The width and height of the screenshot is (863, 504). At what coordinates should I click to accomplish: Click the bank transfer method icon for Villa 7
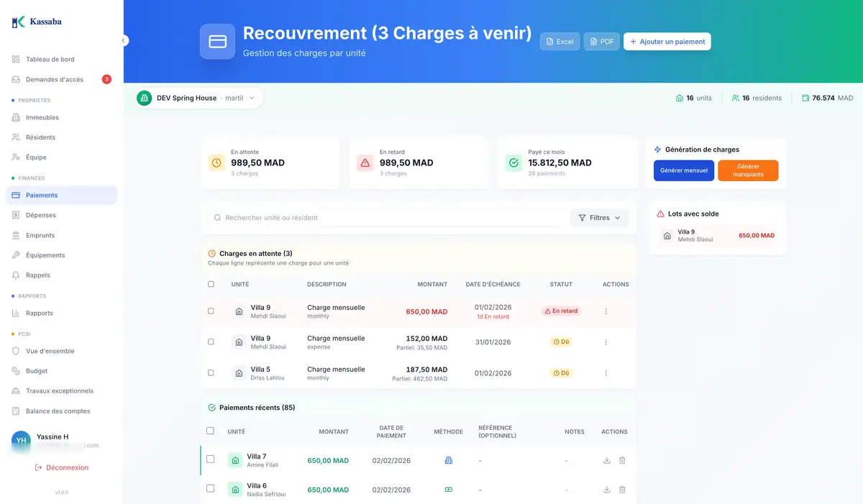[x=449, y=460]
